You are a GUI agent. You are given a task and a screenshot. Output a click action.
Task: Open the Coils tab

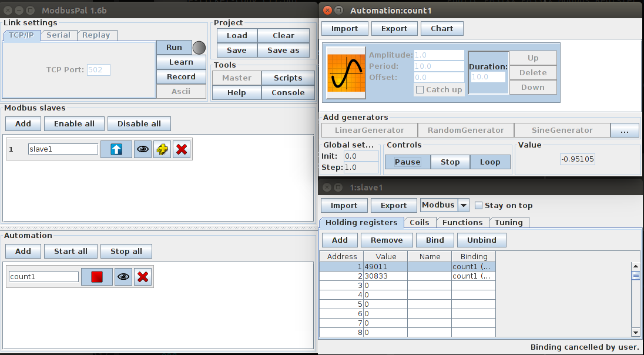[x=420, y=222]
